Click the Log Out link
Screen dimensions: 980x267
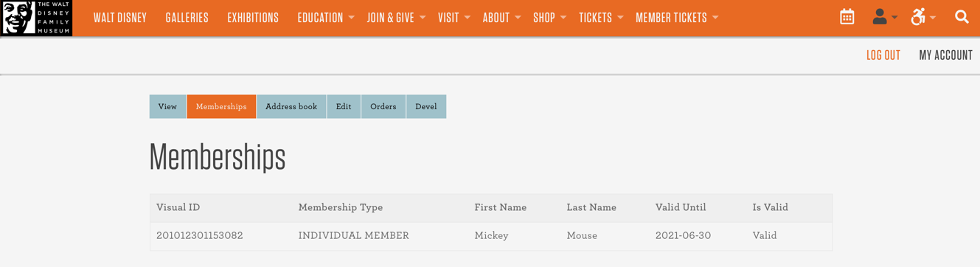point(883,55)
